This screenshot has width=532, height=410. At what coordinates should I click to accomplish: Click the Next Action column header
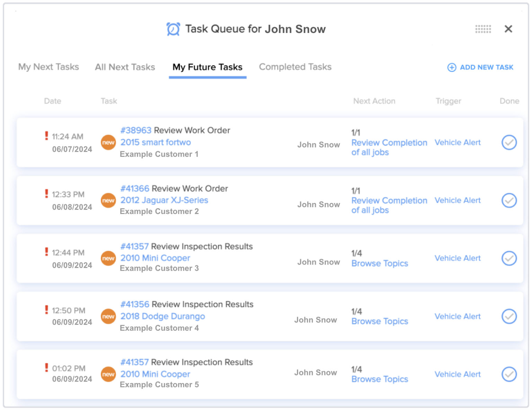point(374,101)
